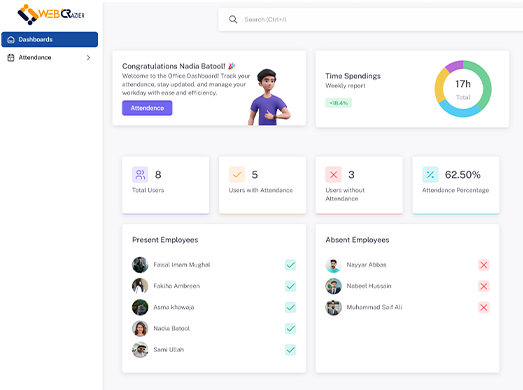The height and width of the screenshot is (390, 523).
Task: Click the Absent Employees heading
Action: (357, 240)
